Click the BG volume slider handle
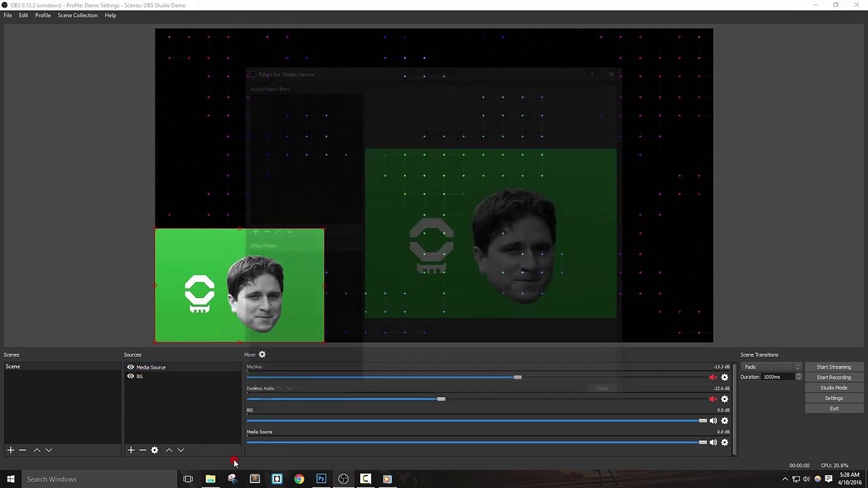 point(703,421)
